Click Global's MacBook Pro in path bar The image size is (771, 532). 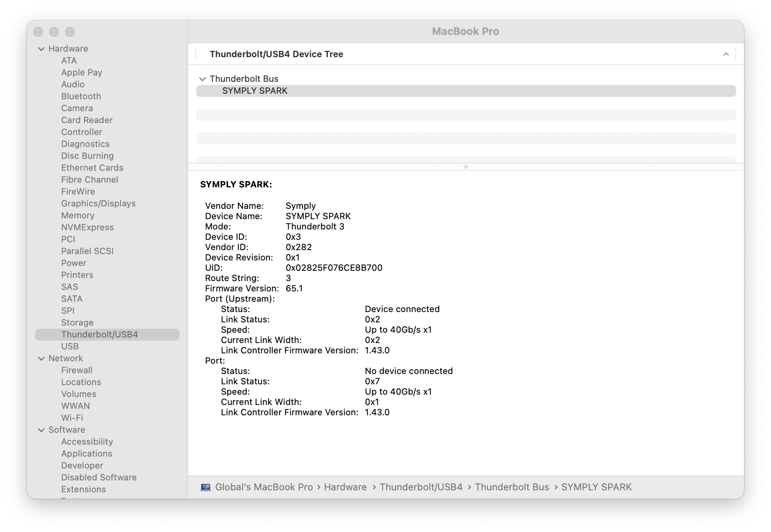[x=264, y=487]
